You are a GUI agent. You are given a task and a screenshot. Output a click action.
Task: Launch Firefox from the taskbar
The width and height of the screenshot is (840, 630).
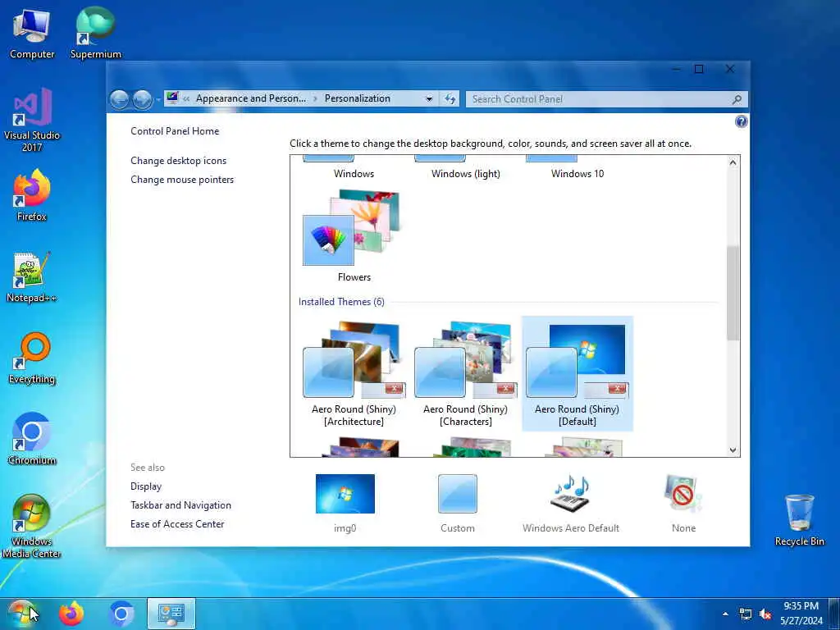(72, 614)
